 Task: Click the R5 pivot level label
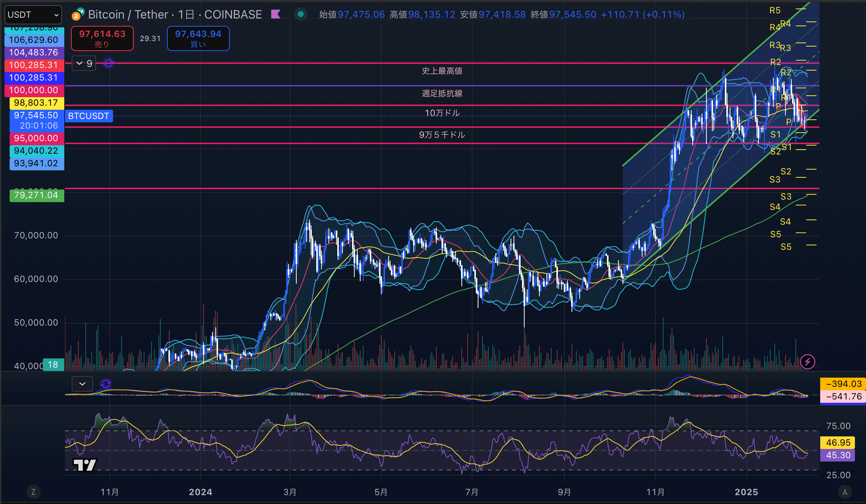pos(775,10)
